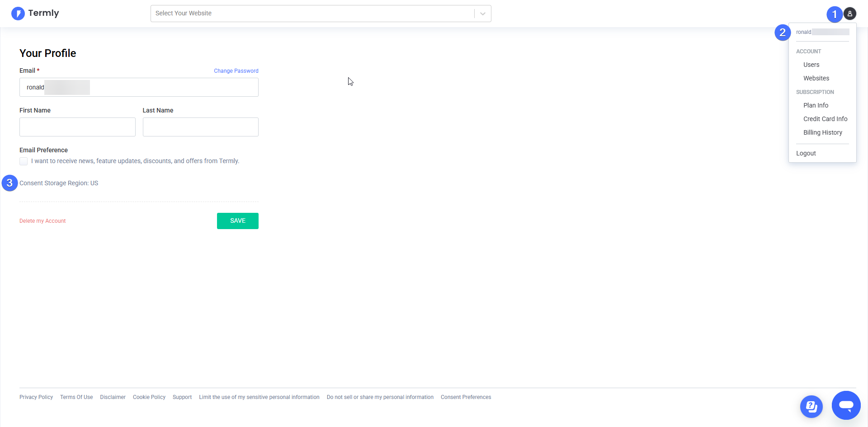Click the green SAVE button
The width and height of the screenshot is (868, 427).
pos(238,221)
